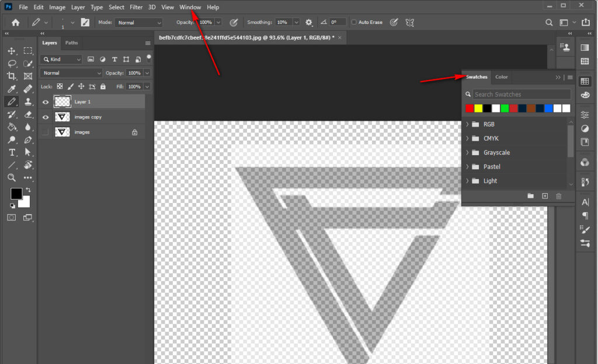
Task: Click the delete swatch trash button
Action: (x=558, y=196)
